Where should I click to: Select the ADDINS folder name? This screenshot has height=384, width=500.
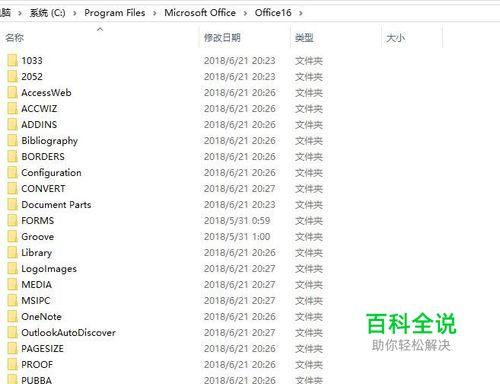[x=39, y=125]
